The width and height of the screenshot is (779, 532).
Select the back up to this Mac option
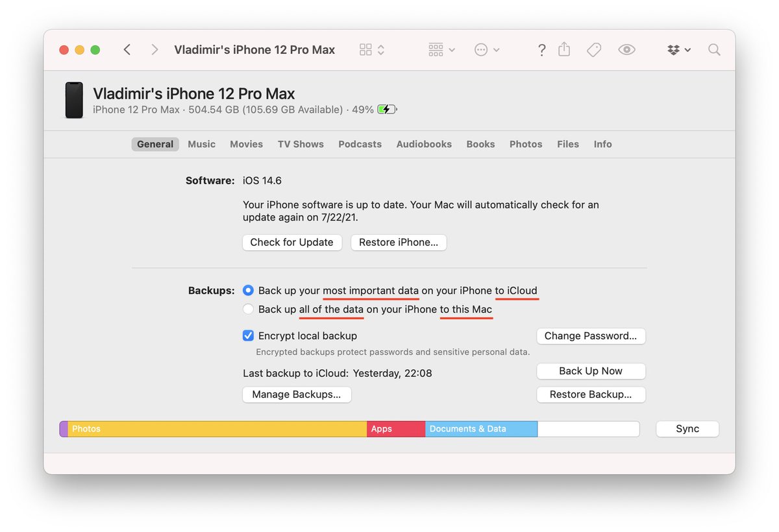click(248, 309)
